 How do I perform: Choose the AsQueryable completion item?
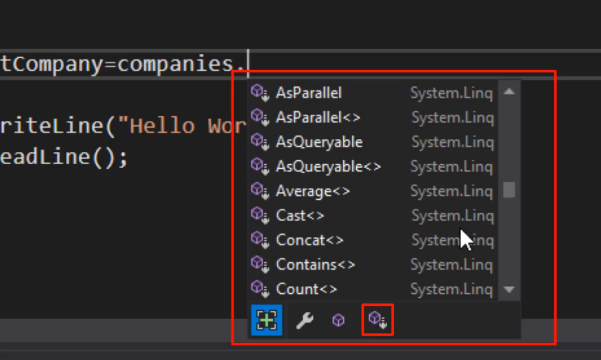pos(373,142)
